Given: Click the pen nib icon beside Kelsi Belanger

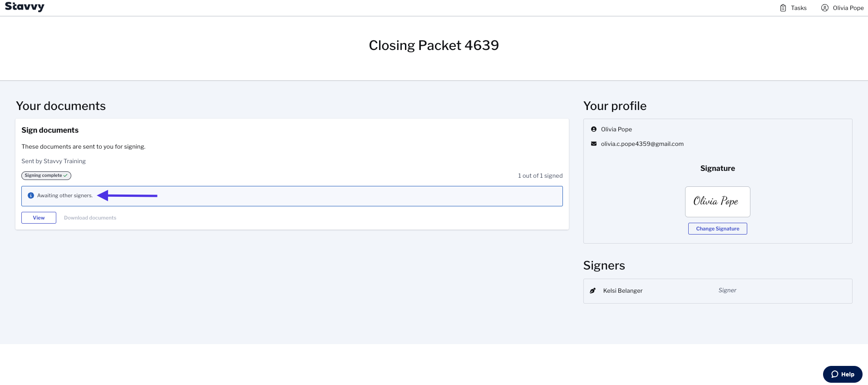Looking at the screenshot, I should pyautogui.click(x=593, y=290).
